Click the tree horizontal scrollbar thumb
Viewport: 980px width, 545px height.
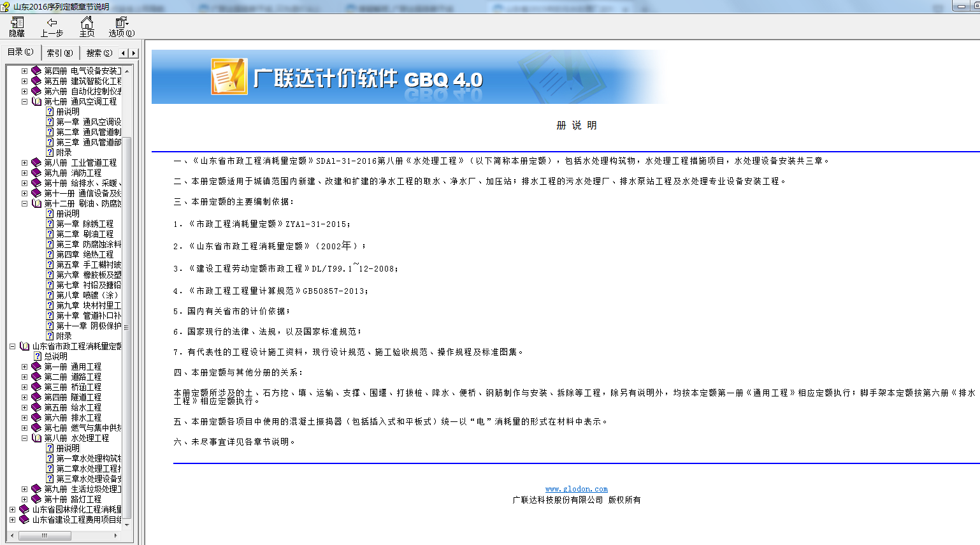pyautogui.click(x=45, y=535)
